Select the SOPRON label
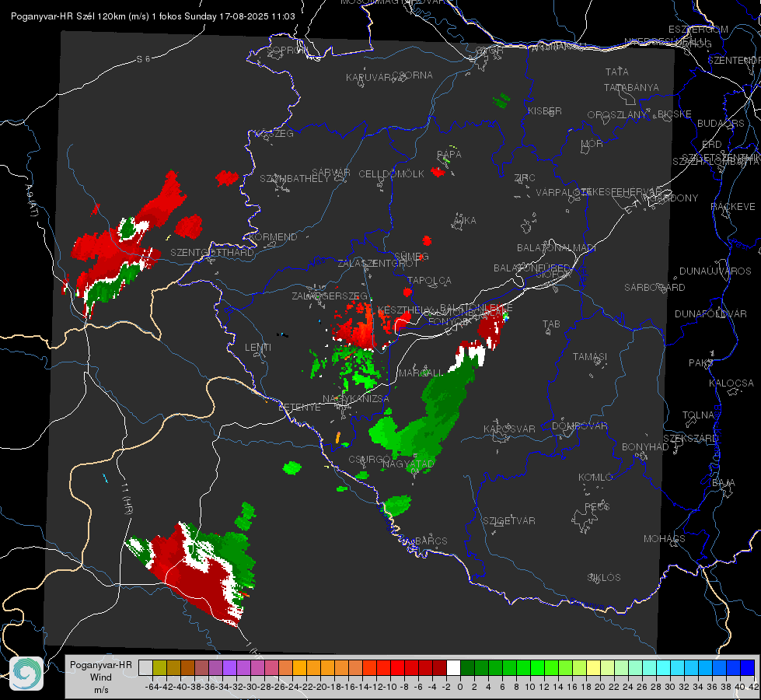761x700 pixels. pyautogui.click(x=288, y=50)
